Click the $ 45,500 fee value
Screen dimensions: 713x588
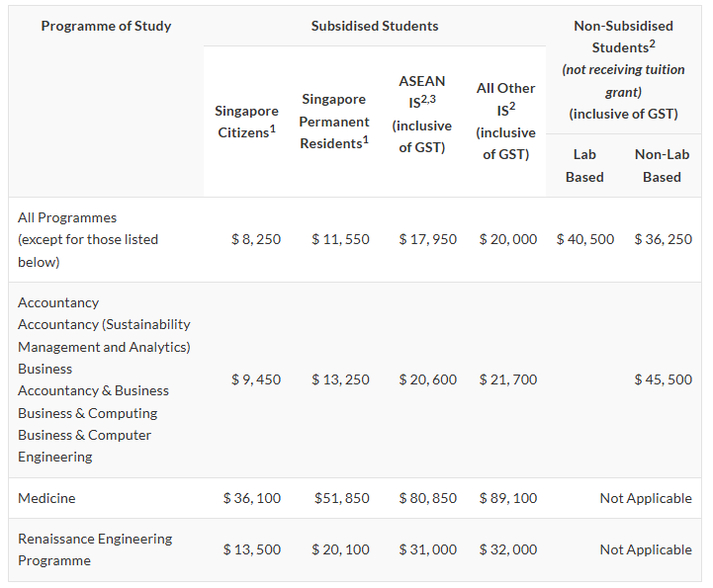pyautogui.click(x=663, y=379)
